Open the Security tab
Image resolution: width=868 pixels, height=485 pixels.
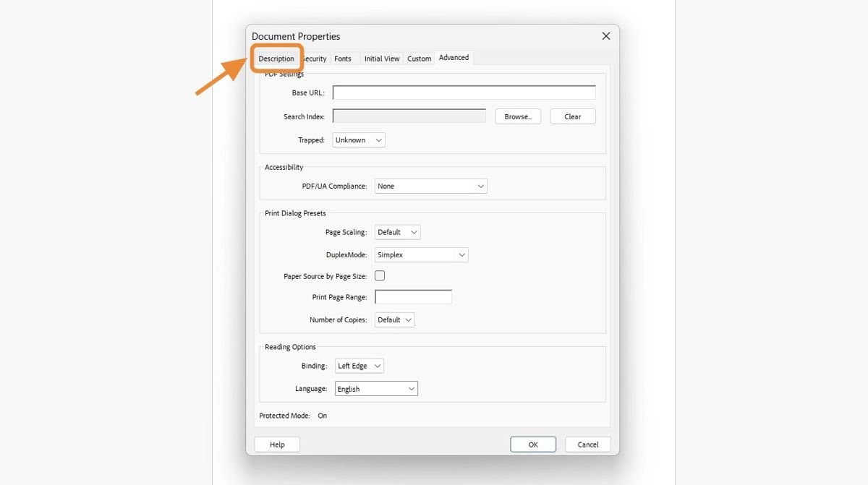(314, 59)
